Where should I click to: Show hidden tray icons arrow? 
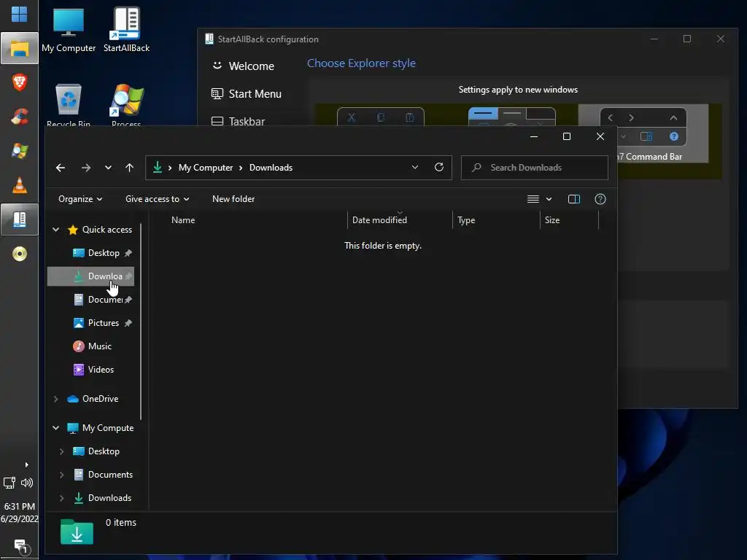click(27, 464)
